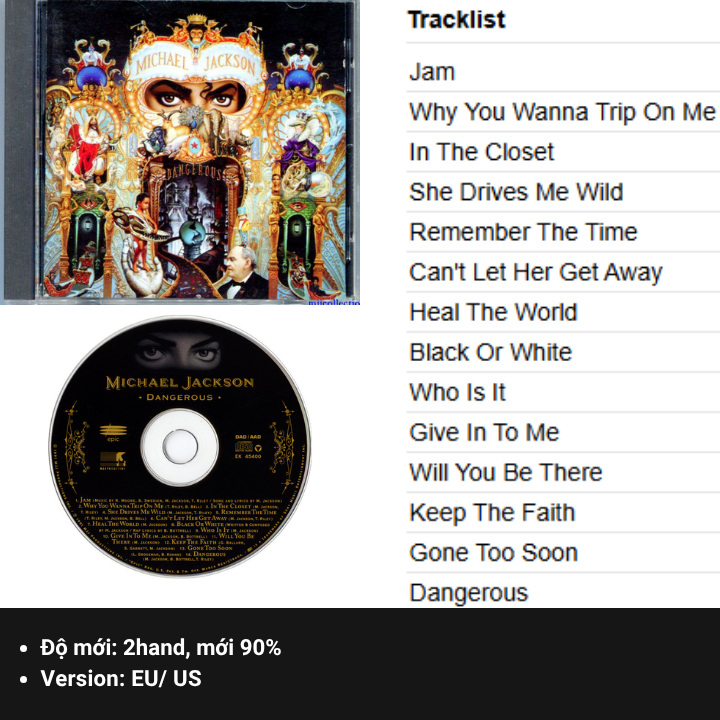
Task: Choose the track She Drives Me Wild
Action: 516,192
